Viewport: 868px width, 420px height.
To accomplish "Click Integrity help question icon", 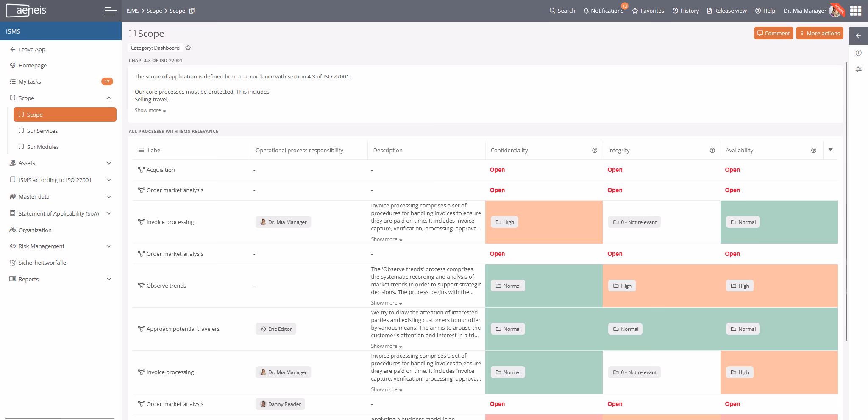I will pos(712,150).
